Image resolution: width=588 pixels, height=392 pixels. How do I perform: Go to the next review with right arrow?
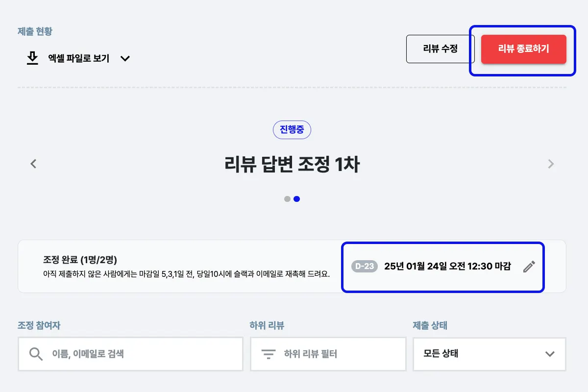[551, 164]
